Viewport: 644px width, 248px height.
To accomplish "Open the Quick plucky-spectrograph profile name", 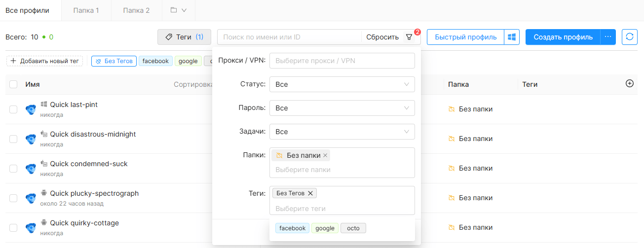I will 94,193.
